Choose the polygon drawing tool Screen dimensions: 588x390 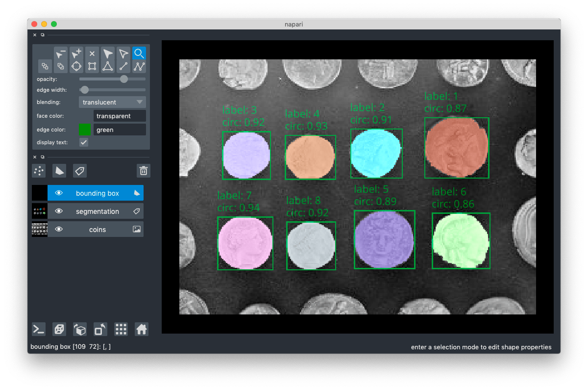point(108,66)
